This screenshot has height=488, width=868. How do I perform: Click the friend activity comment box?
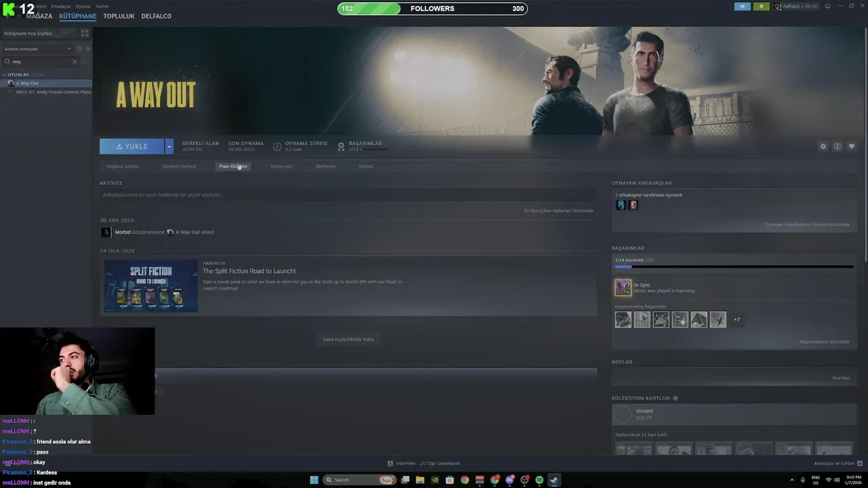pyautogui.click(x=348, y=195)
